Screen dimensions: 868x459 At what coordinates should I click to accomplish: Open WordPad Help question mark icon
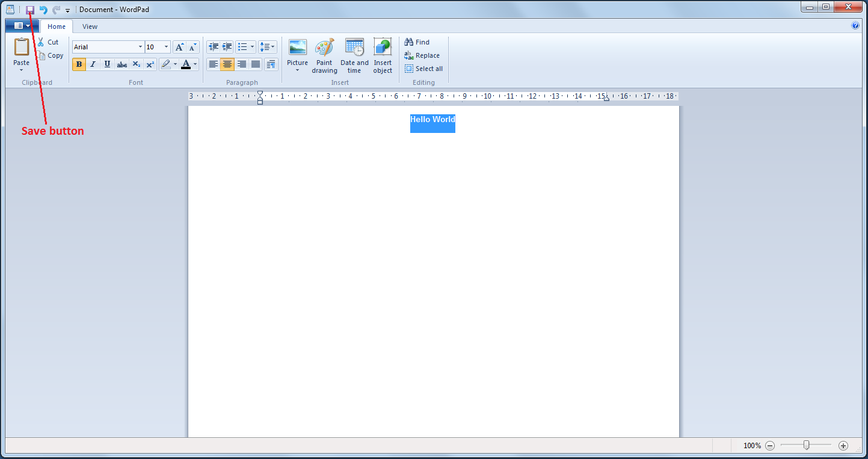pyautogui.click(x=855, y=26)
